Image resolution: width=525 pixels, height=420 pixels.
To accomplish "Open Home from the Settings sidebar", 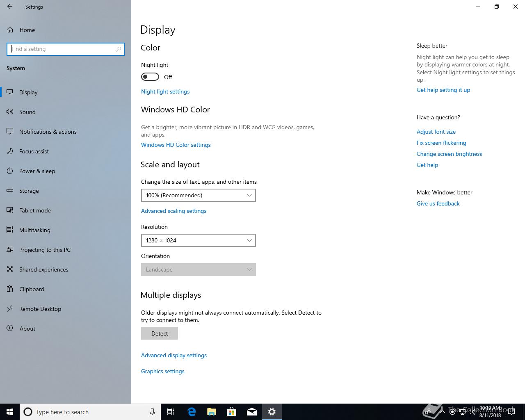I will point(27,30).
